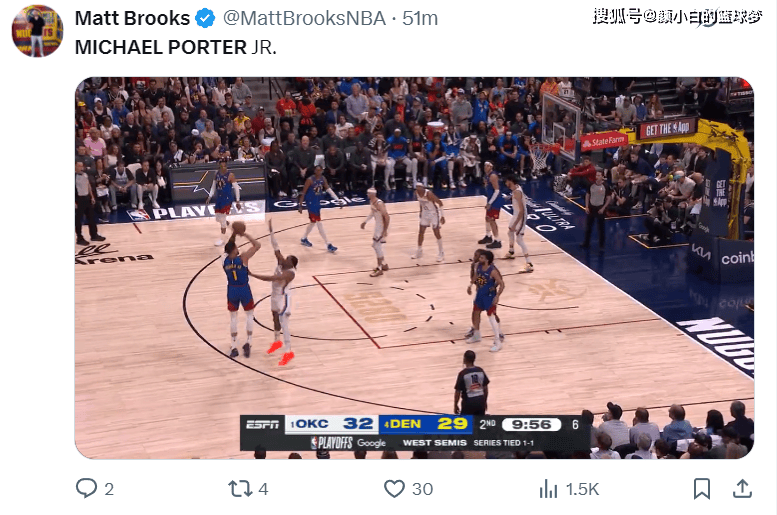Select the MICHAEL PORTER JR. tweet text

pos(175,48)
